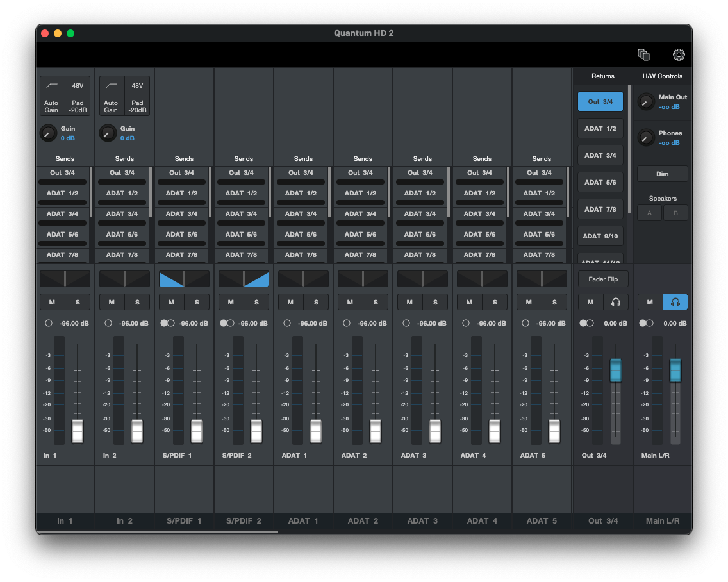Click the -96.00 dB value on In 2
Screen dimensions: 728x582
click(x=134, y=323)
